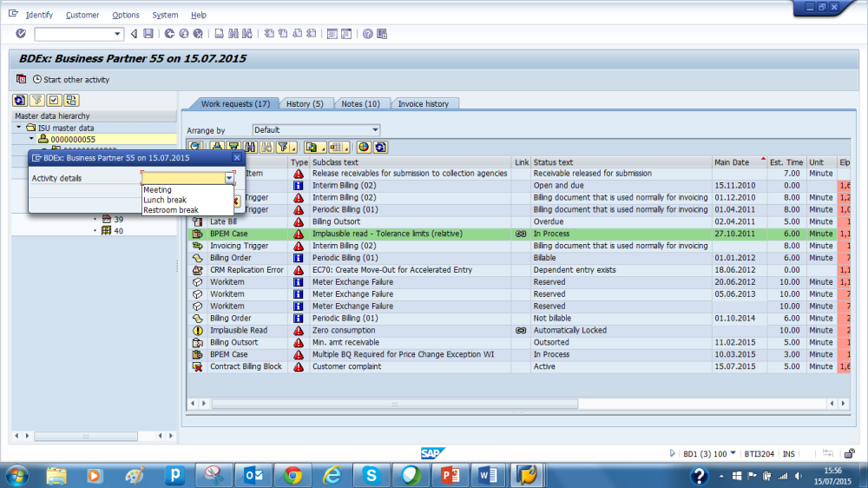
Task: Click the Activity details input field
Action: point(183,178)
